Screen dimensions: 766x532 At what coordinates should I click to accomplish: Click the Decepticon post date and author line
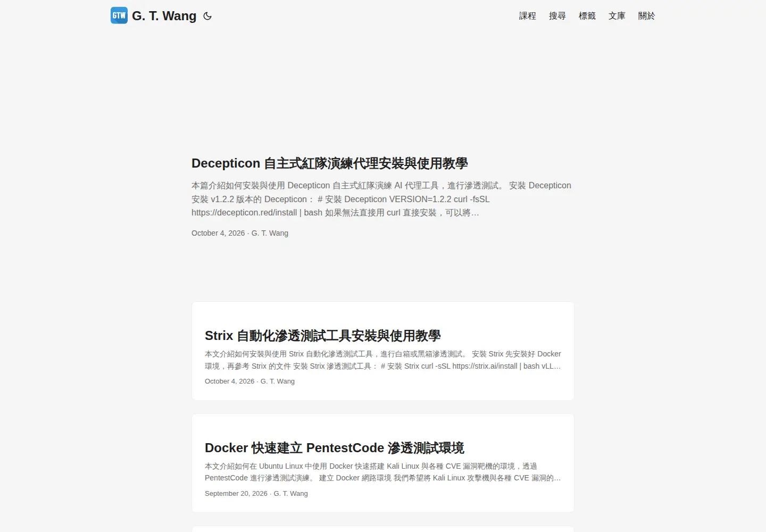tap(240, 233)
